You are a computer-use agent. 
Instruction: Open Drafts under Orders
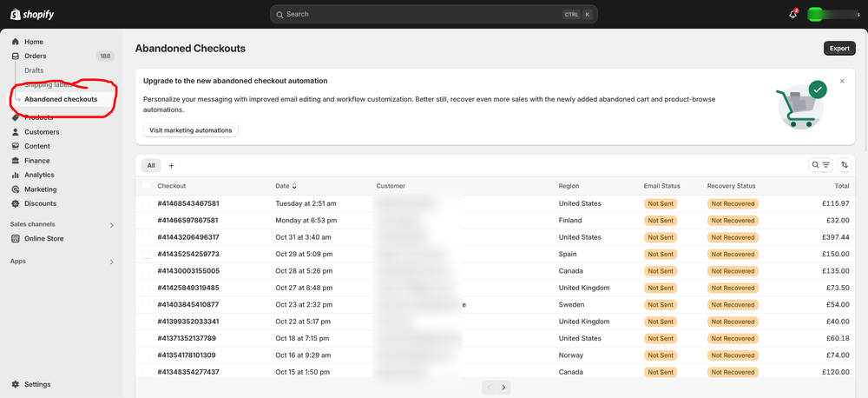tap(34, 70)
